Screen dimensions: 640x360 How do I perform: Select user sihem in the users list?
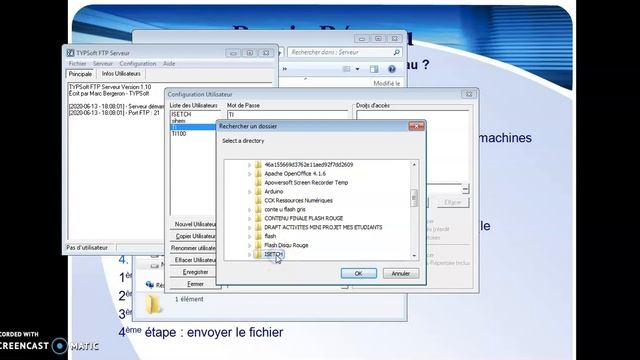pyautogui.click(x=179, y=121)
